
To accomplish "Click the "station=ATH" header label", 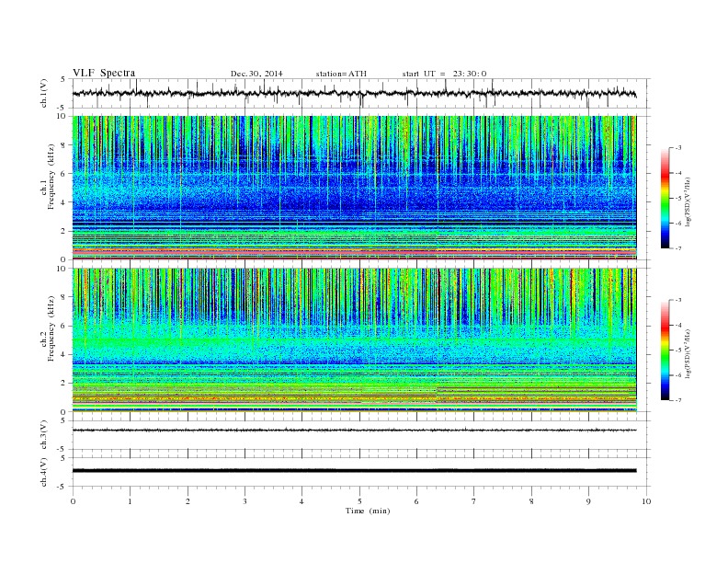I will [341, 74].
